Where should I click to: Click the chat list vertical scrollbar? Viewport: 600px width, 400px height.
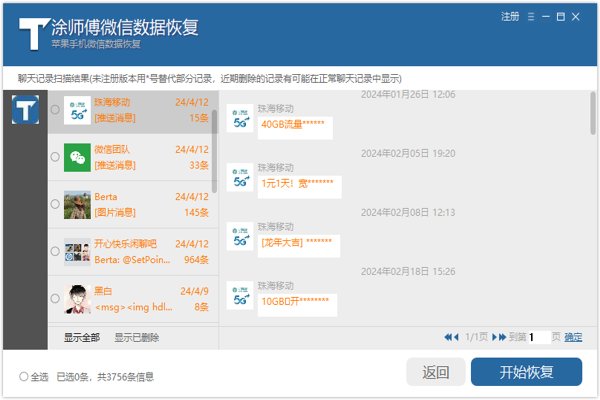pos(213,150)
